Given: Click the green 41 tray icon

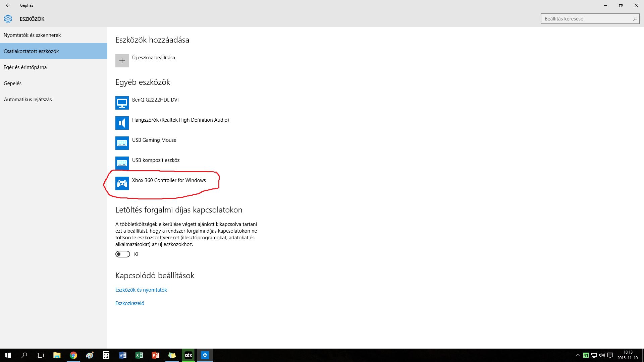Looking at the screenshot, I should (586, 355).
